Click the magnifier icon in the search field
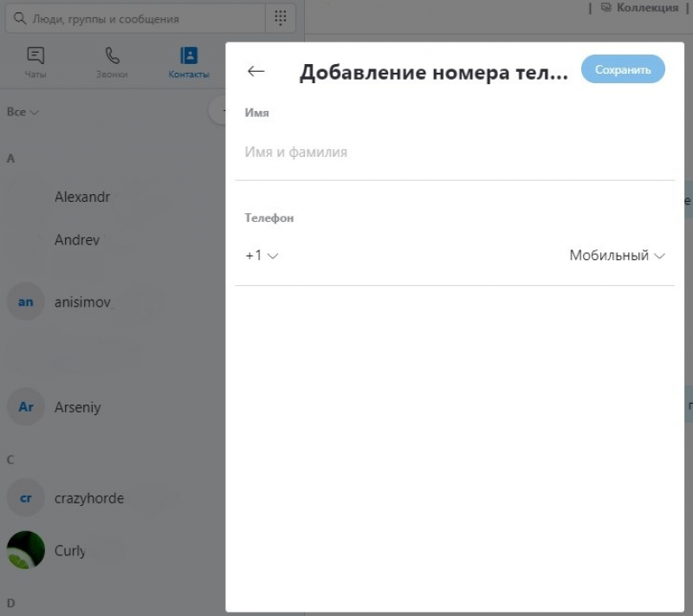Viewport: 693px width, 616px height. [21, 17]
